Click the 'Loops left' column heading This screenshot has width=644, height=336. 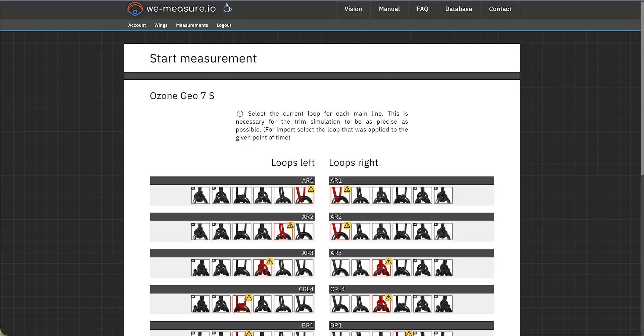[x=293, y=163]
